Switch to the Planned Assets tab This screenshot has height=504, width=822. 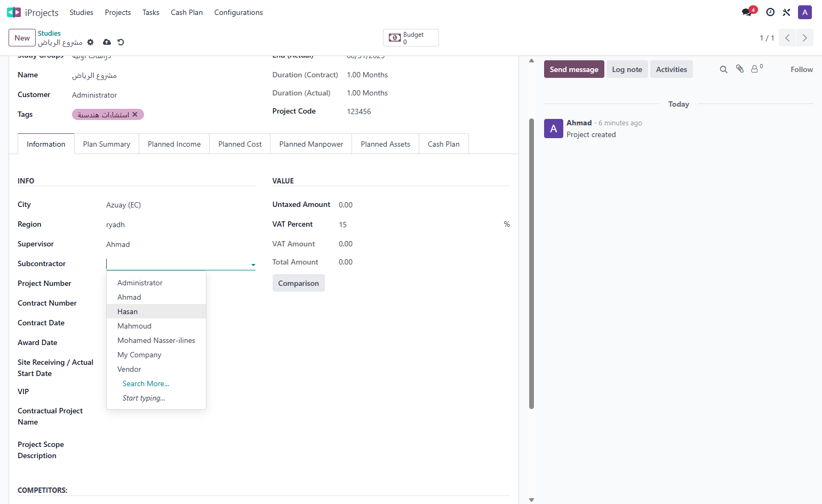coord(386,144)
